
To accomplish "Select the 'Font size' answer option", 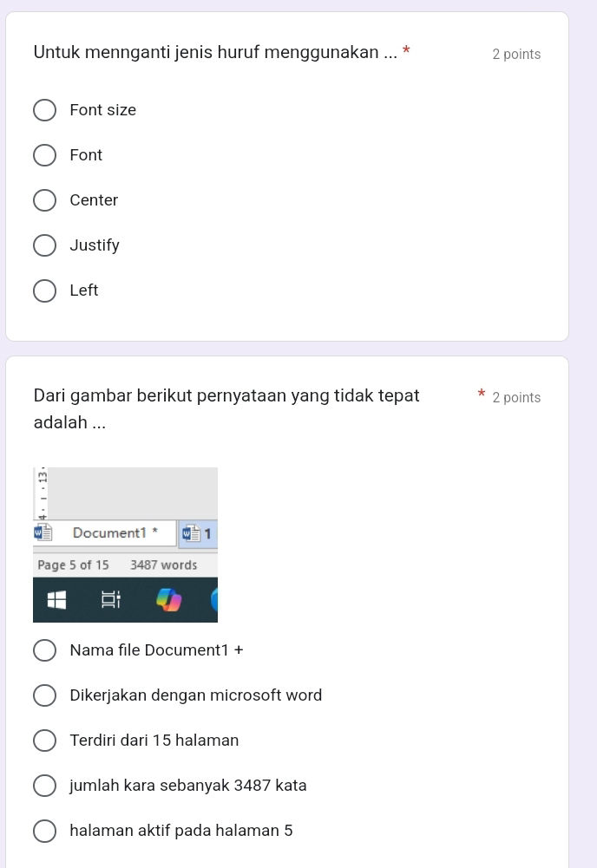I will tap(45, 110).
